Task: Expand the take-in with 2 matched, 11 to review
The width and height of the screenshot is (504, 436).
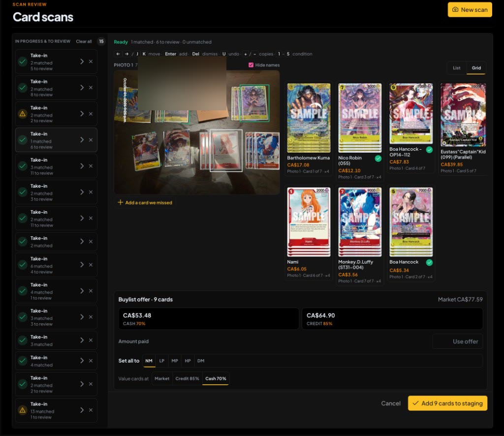Action: tap(82, 218)
